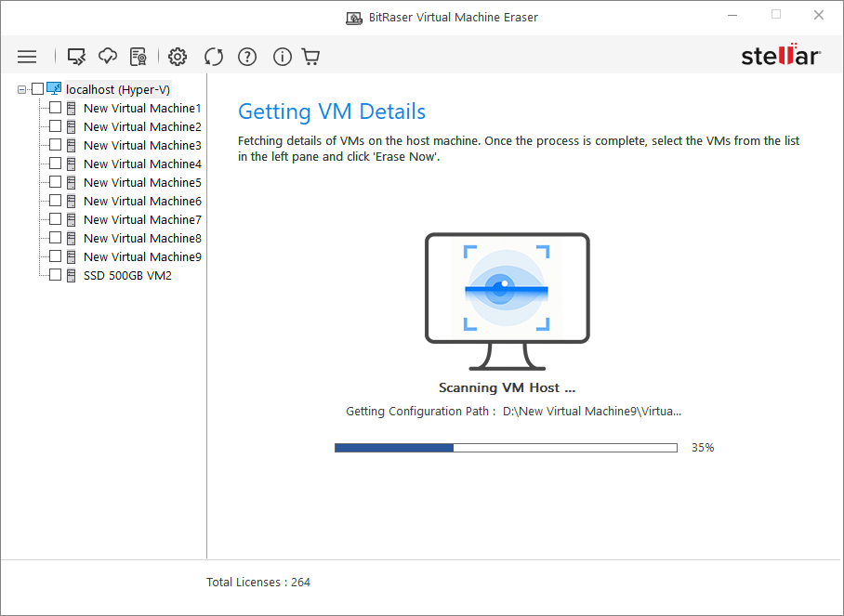Viewport: 844px width, 616px height.
Task: Select New Virtual Machine4 label
Action: pyautogui.click(x=142, y=164)
